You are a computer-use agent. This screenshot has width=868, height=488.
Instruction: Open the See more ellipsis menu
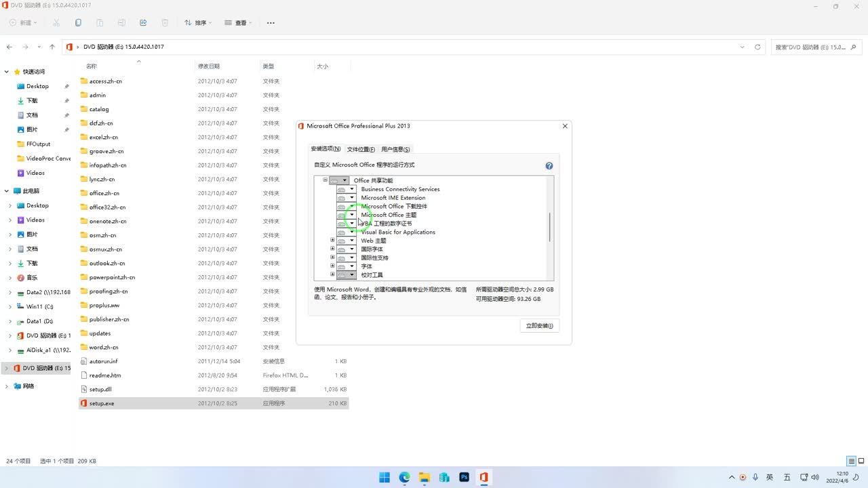[x=271, y=23]
